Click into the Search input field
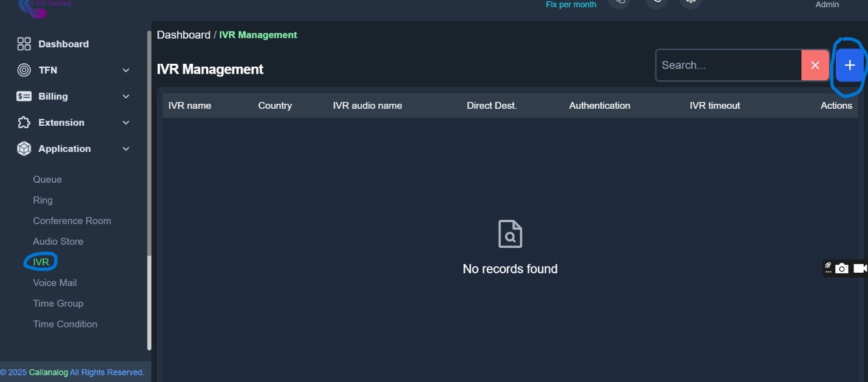Image resolution: width=868 pixels, height=382 pixels. pyautogui.click(x=728, y=66)
